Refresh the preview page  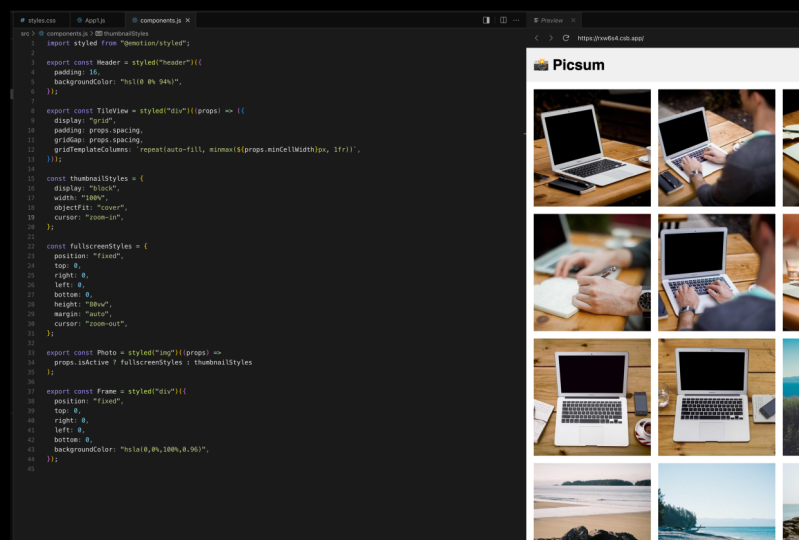tap(565, 38)
